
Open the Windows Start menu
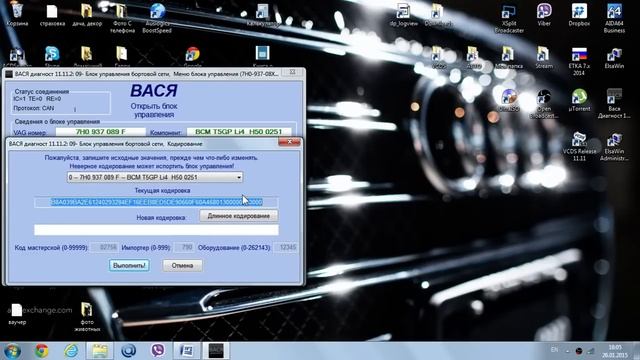pyautogui.click(x=12, y=351)
